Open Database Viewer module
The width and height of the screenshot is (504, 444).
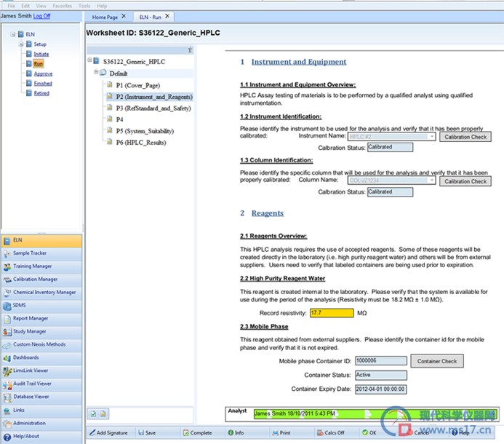coord(41,397)
